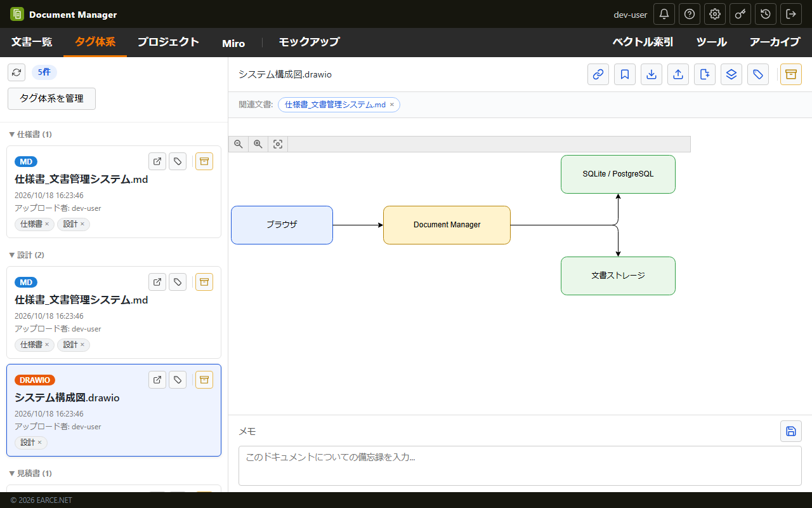The width and height of the screenshot is (812, 508).
Task: Click dev-user name in header
Action: point(630,15)
